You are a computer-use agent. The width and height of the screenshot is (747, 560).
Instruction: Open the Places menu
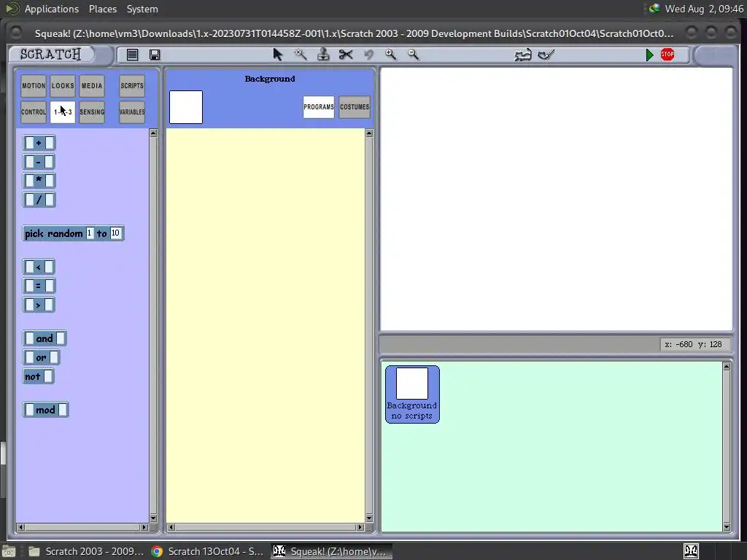(103, 9)
